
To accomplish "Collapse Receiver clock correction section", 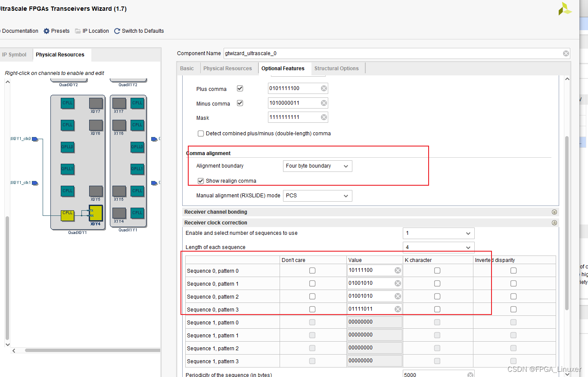I will pos(554,223).
